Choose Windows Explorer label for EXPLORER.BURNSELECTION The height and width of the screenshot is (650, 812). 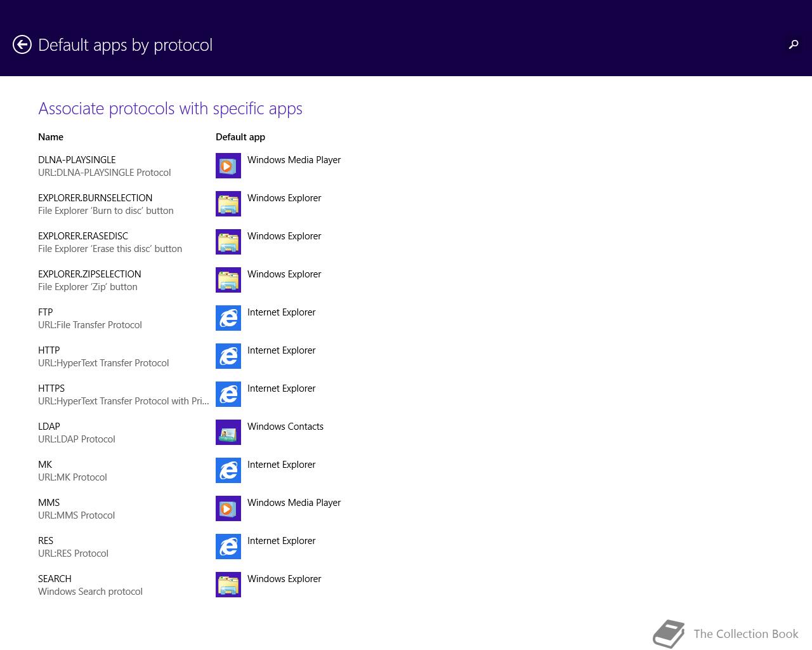click(x=284, y=198)
